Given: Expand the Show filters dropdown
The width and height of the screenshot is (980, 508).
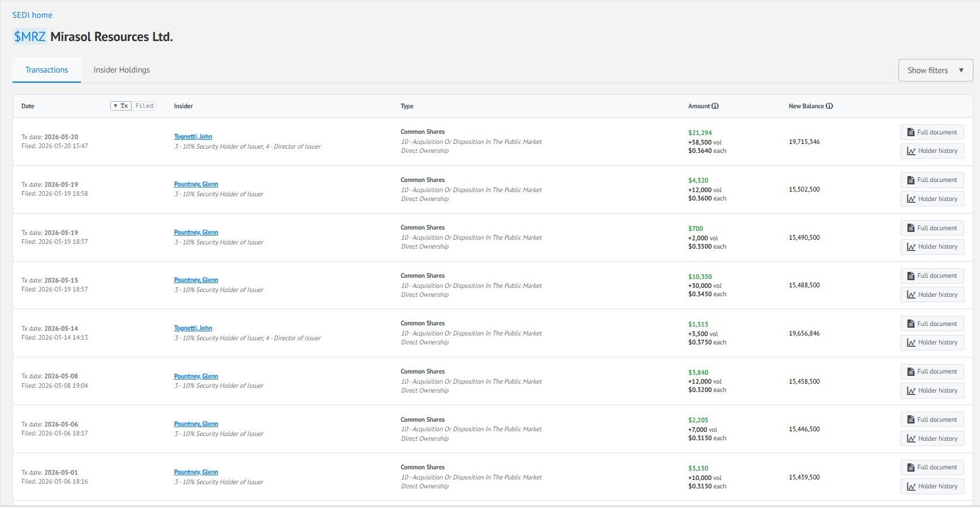Looking at the screenshot, I should (935, 70).
